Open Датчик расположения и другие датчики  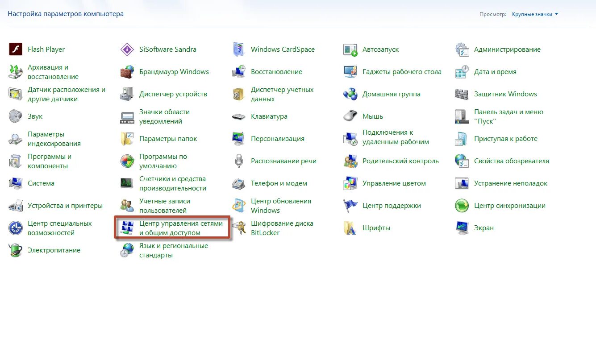tap(67, 94)
